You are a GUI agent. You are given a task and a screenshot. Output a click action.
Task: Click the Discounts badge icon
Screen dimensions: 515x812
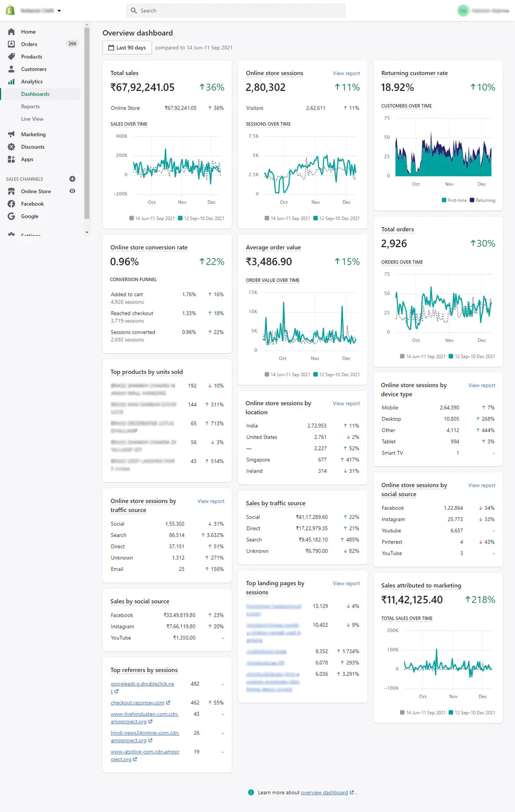click(x=11, y=147)
